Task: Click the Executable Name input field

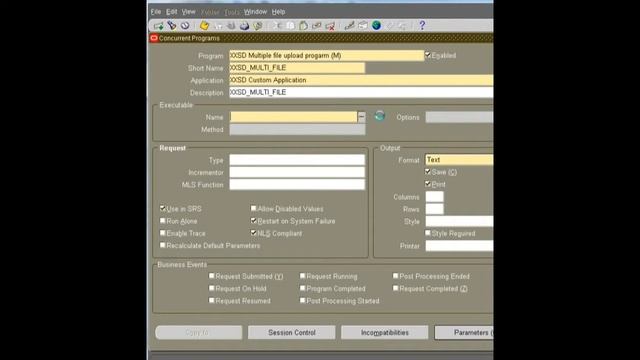Action: 293,117
